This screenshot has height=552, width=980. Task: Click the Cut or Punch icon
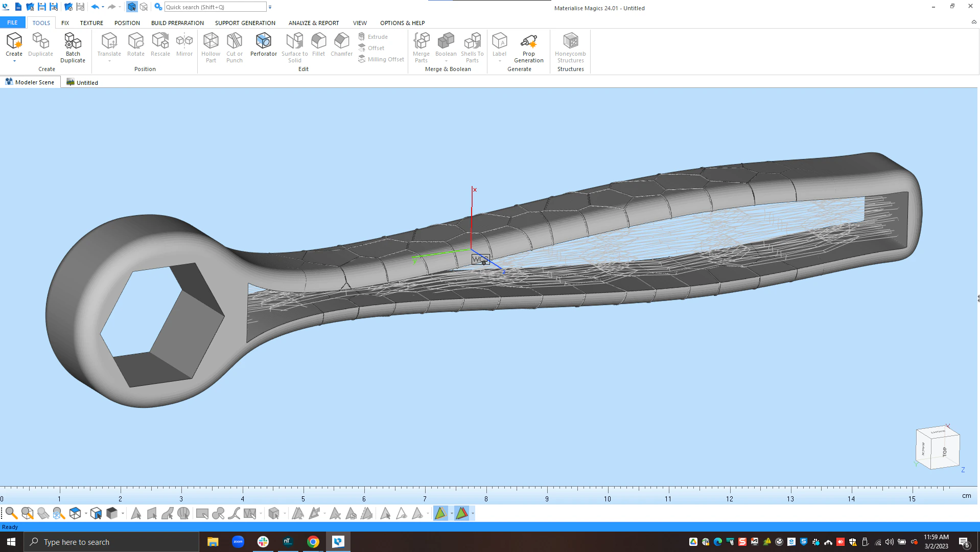(234, 41)
